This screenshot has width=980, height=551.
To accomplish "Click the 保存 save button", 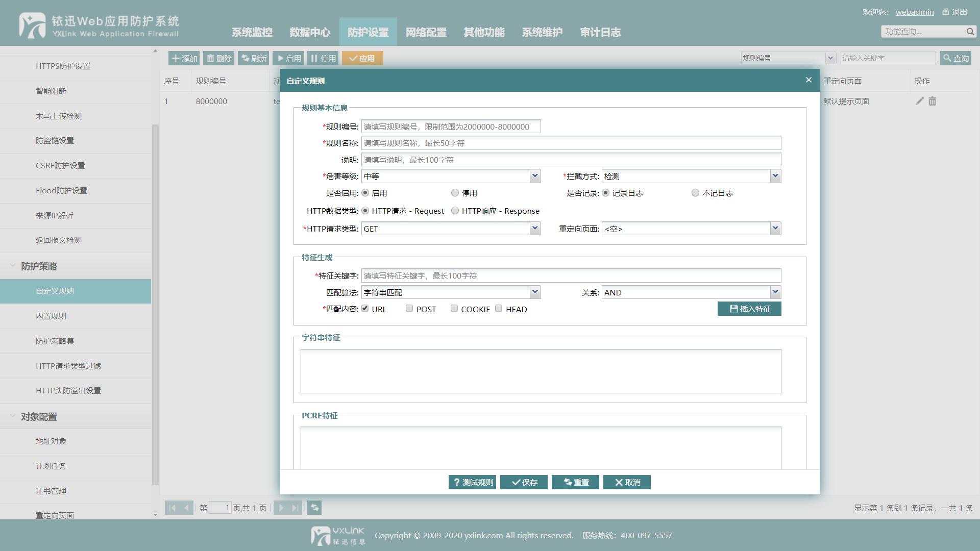I will pyautogui.click(x=524, y=482).
